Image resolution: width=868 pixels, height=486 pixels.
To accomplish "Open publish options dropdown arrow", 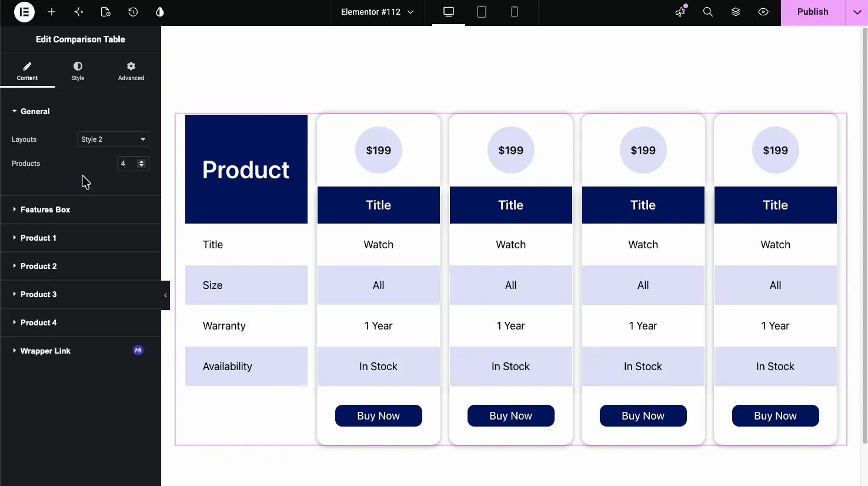I will (x=857, y=12).
